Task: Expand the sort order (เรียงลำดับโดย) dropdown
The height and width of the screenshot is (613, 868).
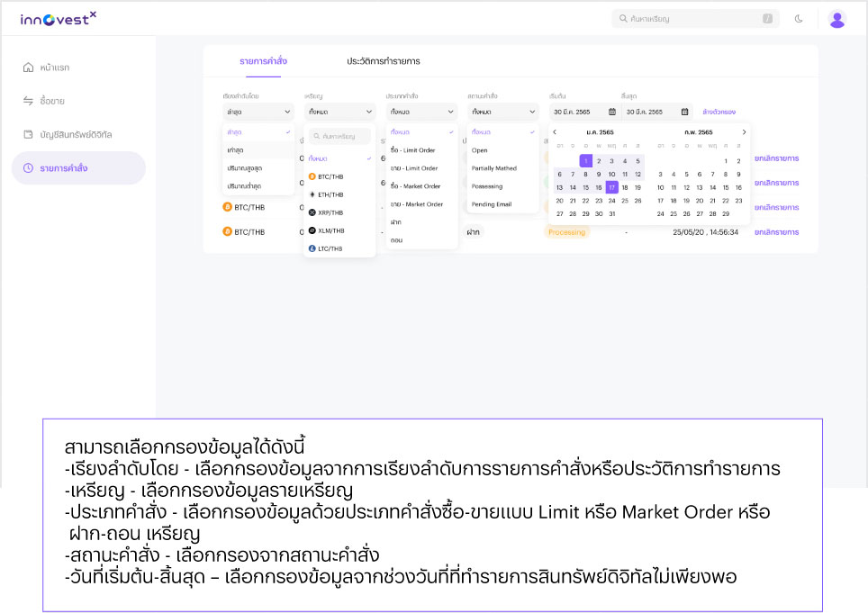Action: pyautogui.click(x=258, y=112)
